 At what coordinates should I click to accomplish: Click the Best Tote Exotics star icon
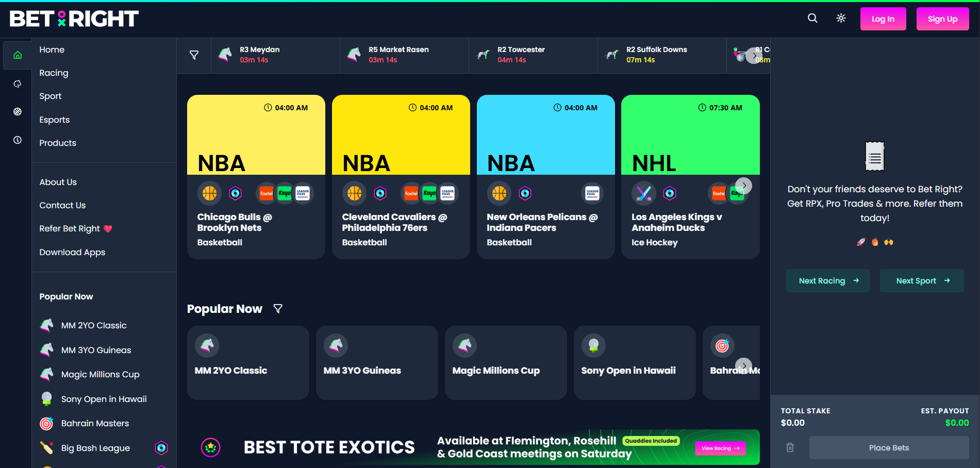pos(210,447)
